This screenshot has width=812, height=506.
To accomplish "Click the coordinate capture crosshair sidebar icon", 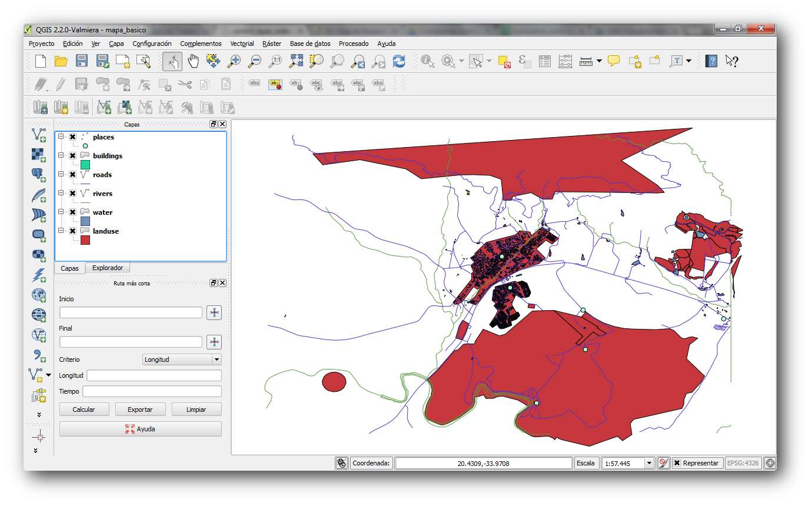I will coord(39,436).
